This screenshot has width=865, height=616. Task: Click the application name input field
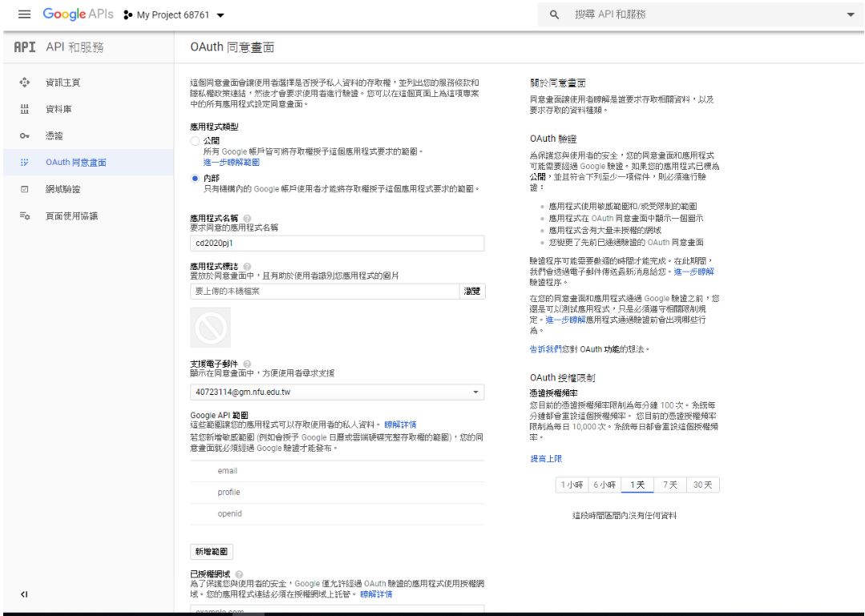(x=337, y=244)
